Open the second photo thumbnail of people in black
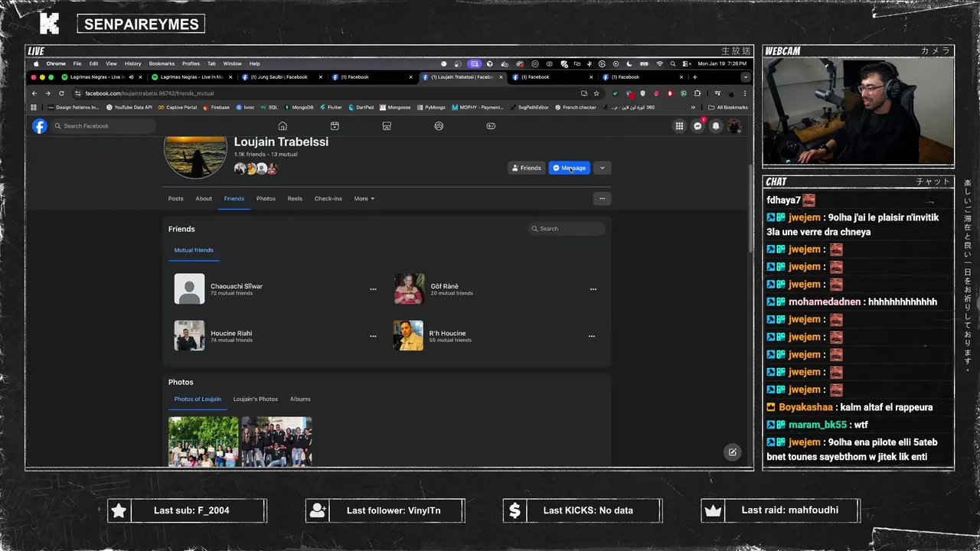Screen dimensions: 980x551 point(276,442)
